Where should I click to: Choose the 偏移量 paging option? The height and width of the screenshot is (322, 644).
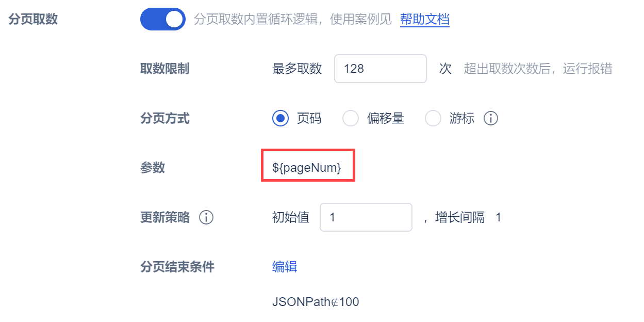351,119
